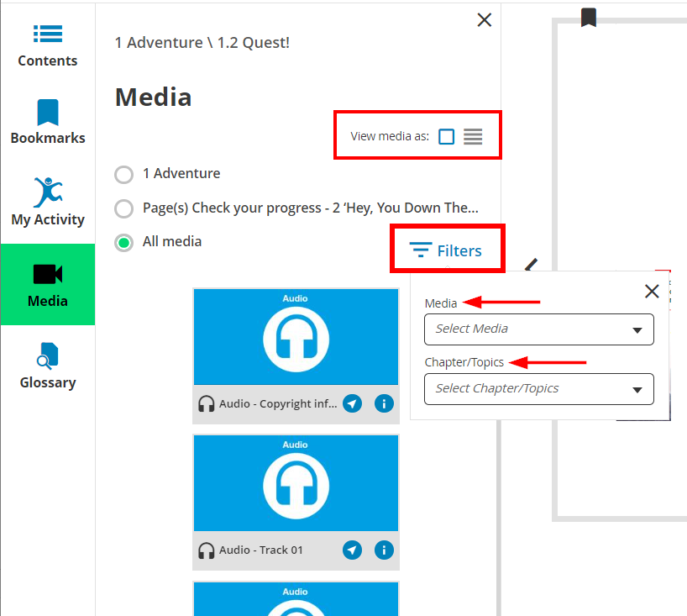Go to page for Audio - Track 01

coord(353,550)
